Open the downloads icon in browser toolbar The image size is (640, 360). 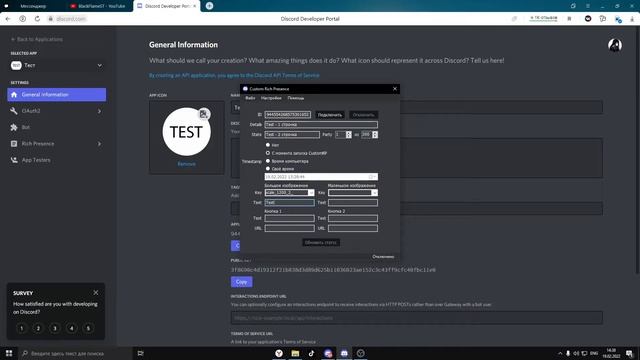[x=632, y=19]
